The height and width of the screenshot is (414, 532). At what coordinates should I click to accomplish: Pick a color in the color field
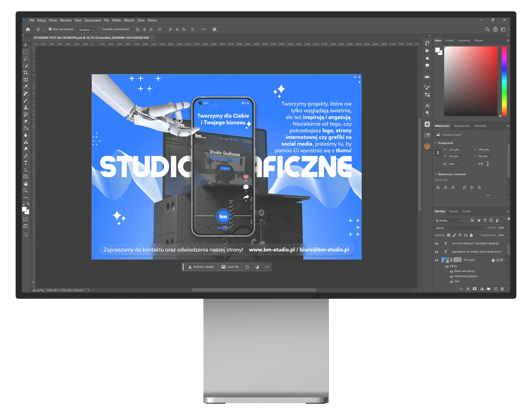click(471, 81)
